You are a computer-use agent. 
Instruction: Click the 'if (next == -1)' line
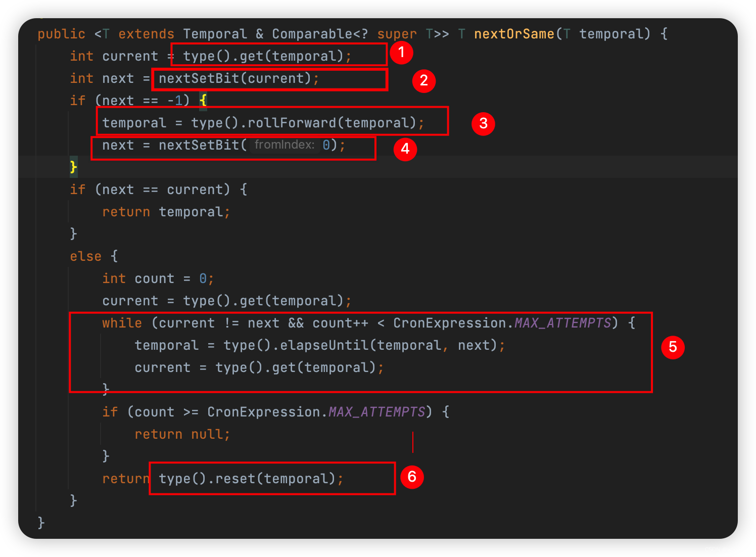pyautogui.click(x=138, y=101)
